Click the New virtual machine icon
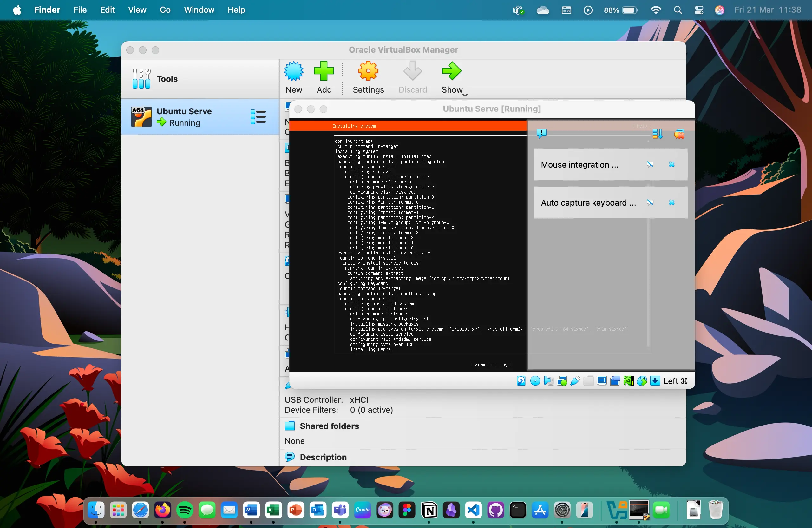This screenshot has width=812, height=528. [293, 71]
